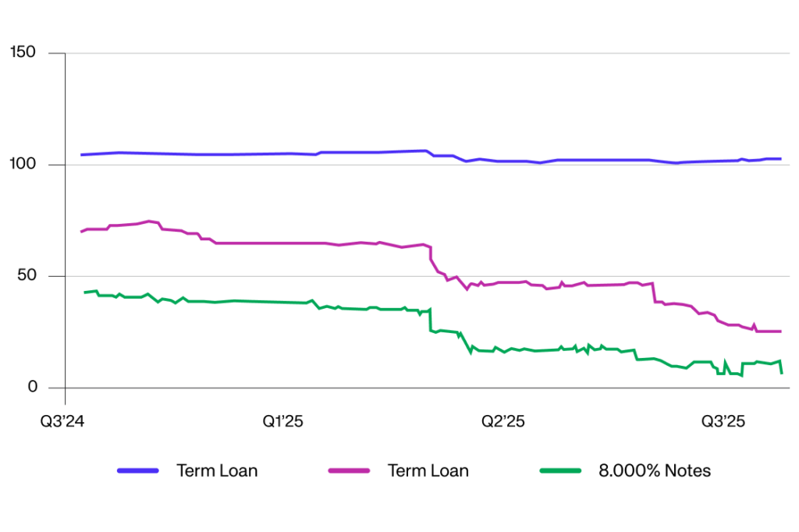Click the blue Term Loan line on the chart
This screenshot has width=799, height=532.
tap(234, 154)
